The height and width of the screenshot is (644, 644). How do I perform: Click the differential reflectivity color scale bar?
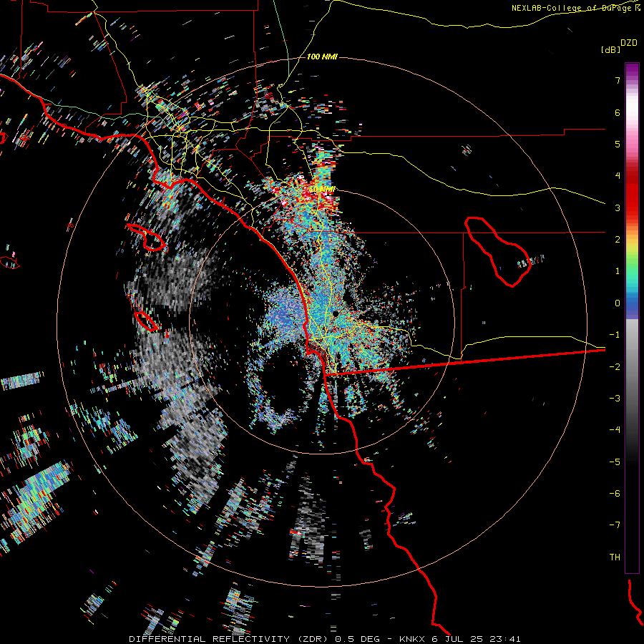click(x=632, y=318)
